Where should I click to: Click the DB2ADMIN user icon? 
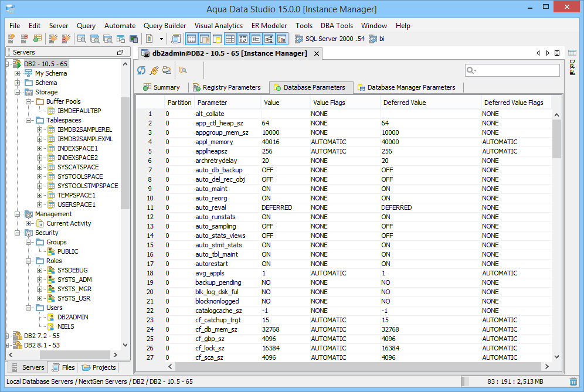click(x=52, y=317)
